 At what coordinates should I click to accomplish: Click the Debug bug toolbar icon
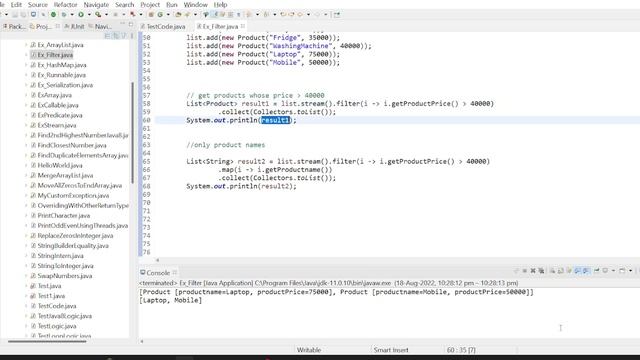pyautogui.click(x=64, y=14)
